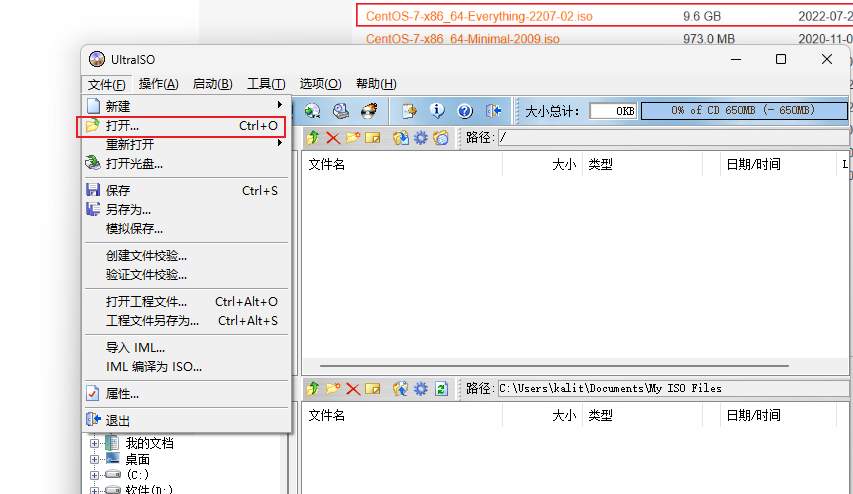
Task: Choose 退出 menu entry
Action: [186, 421]
